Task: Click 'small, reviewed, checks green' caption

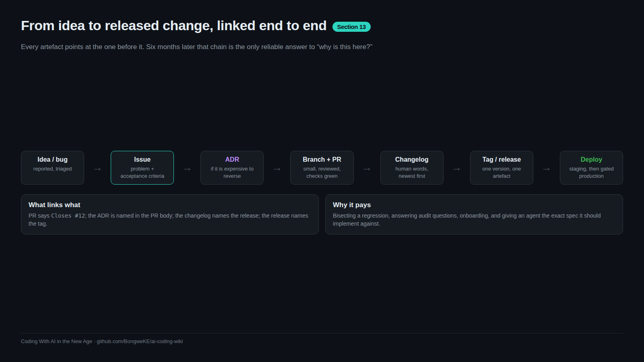Action: pos(322,173)
